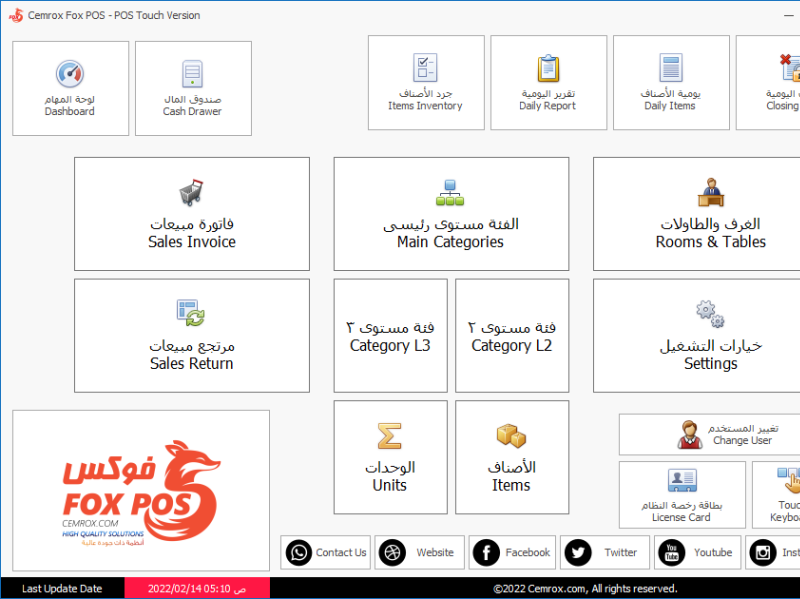Start a new Sales Invoice

pos(192,214)
